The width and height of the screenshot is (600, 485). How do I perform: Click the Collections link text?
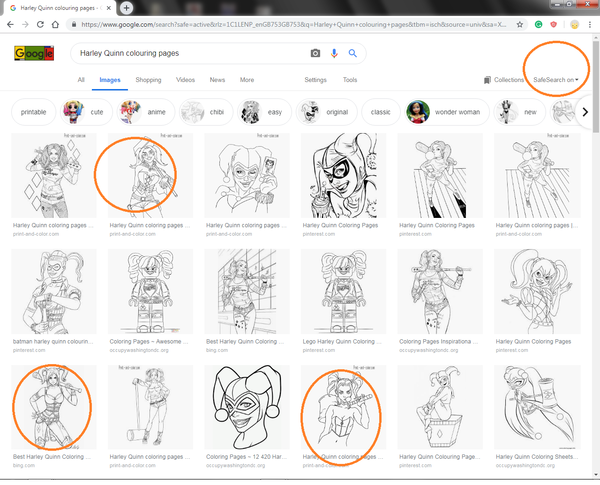tap(509, 80)
